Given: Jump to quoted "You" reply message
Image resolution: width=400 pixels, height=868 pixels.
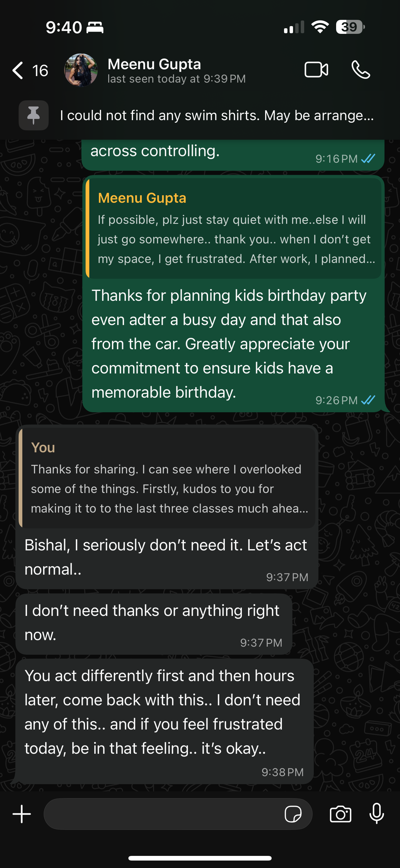Looking at the screenshot, I should click(x=167, y=478).
